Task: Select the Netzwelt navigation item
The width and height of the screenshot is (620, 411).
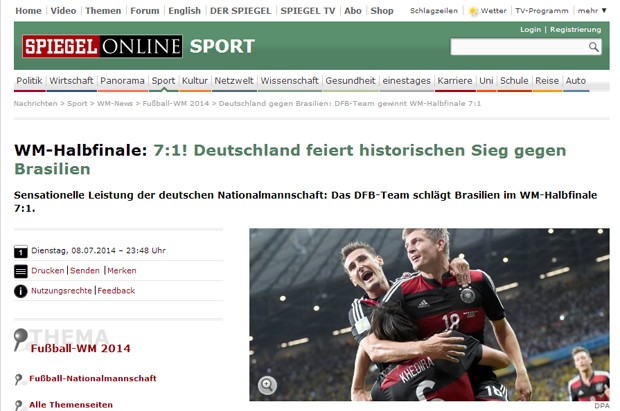Action: (x=234, y=81)
